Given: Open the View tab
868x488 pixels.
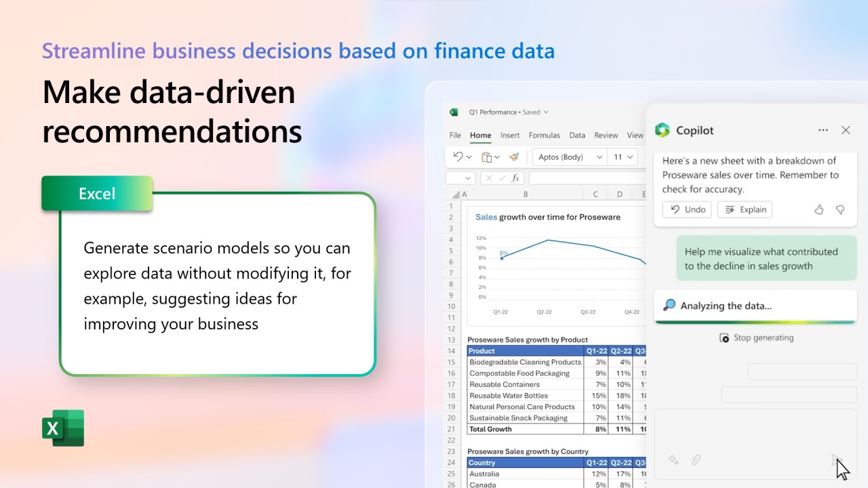Looking at the screenshot, I should [635, 135].
